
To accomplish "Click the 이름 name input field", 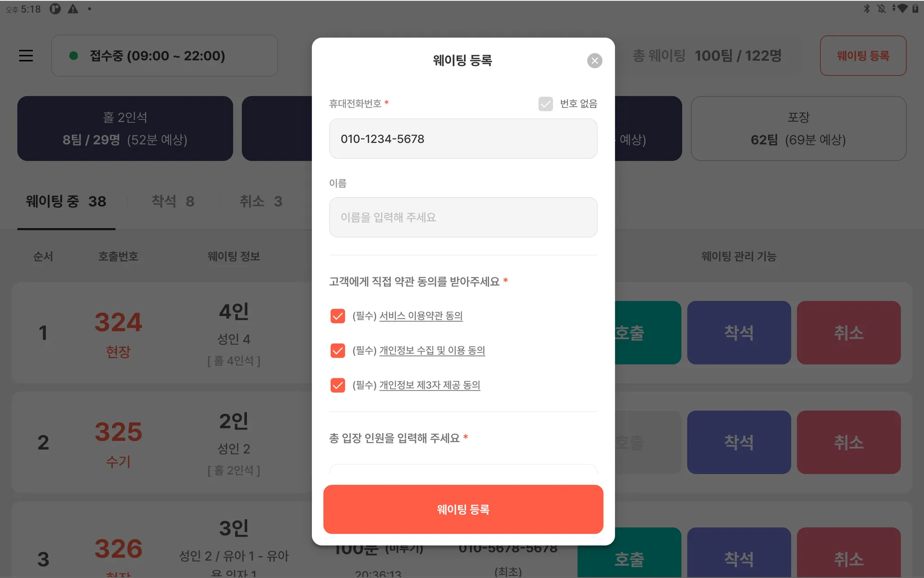I will pyautogui.click(x=463, y=217).
